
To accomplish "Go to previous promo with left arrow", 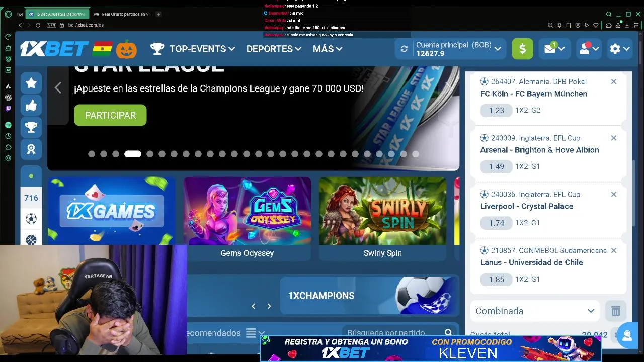I will pyautogui.click(x=253, y=306).
